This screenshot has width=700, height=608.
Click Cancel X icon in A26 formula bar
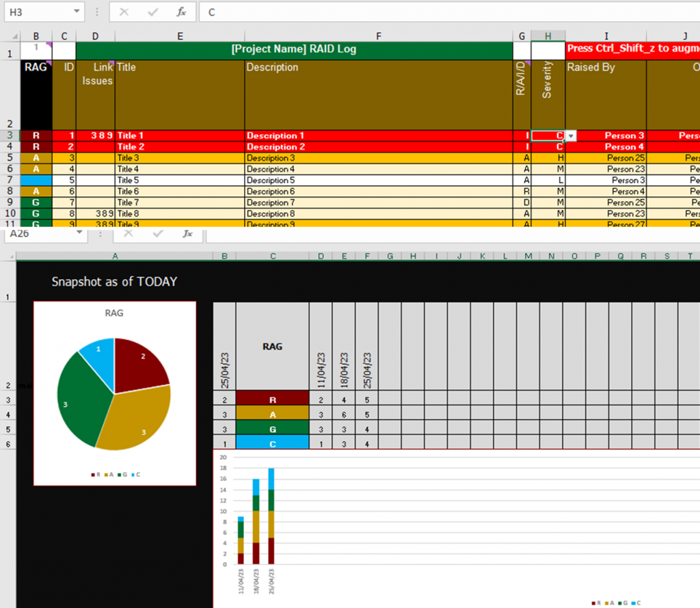coord(128,233)
